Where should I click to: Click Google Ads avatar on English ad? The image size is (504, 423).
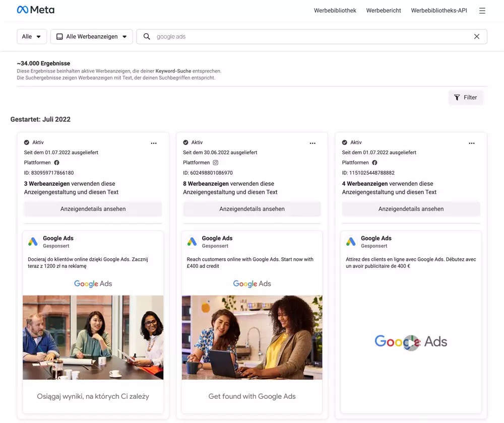(x=192, y=242)
